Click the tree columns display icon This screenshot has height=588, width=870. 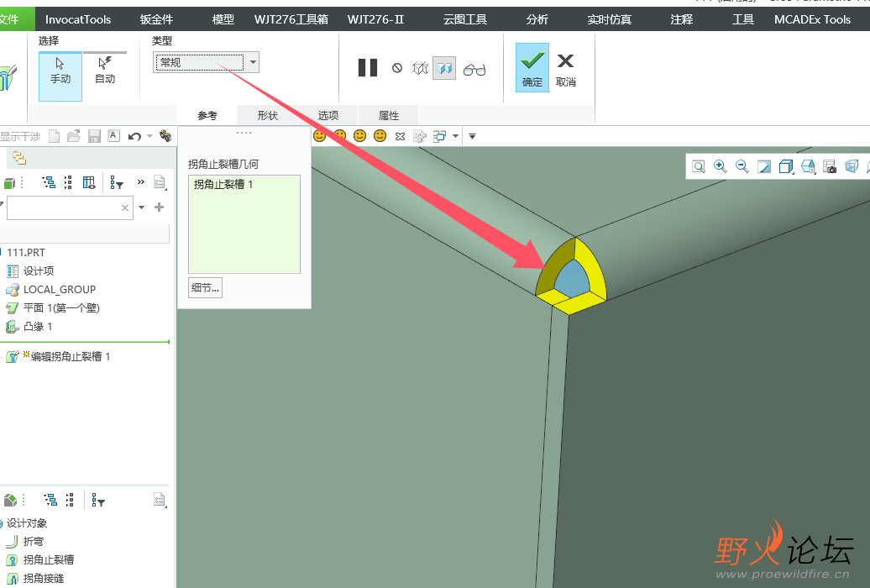coord(89,182)
